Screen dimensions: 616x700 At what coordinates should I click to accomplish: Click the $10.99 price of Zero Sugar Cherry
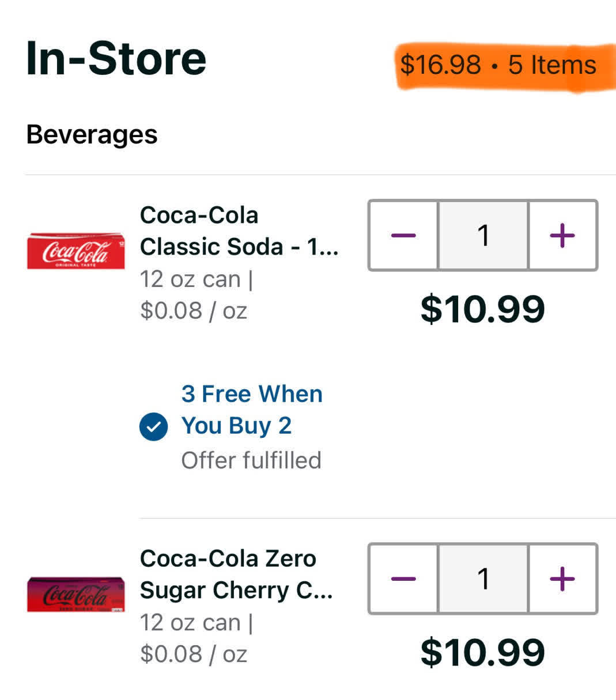pyautogui.click(x=483, y=653)
